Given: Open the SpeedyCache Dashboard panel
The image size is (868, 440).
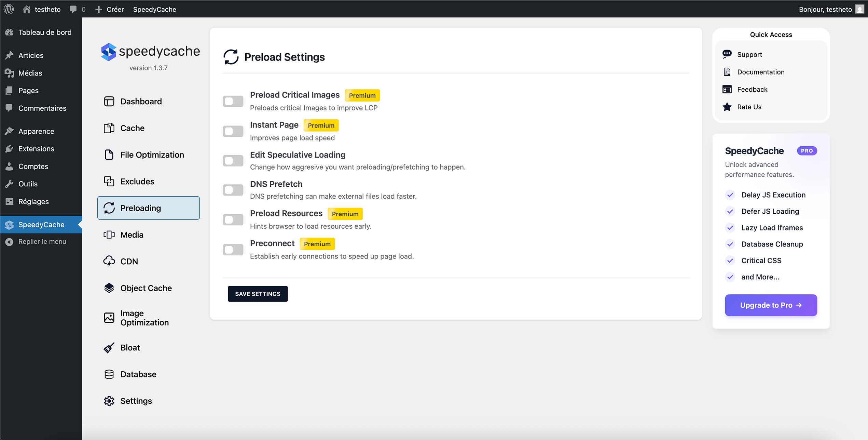Looking at the screenshot, I should point(140,101).
